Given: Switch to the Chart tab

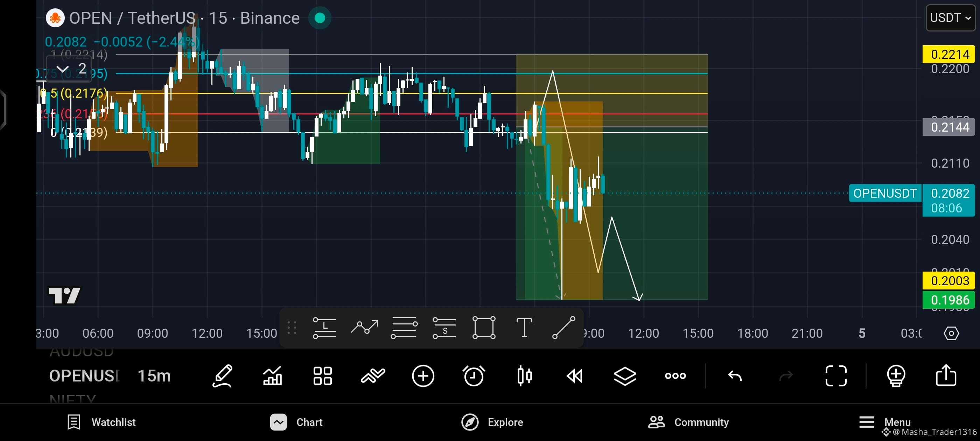Looking at the screenshot, I should point(296,422).
